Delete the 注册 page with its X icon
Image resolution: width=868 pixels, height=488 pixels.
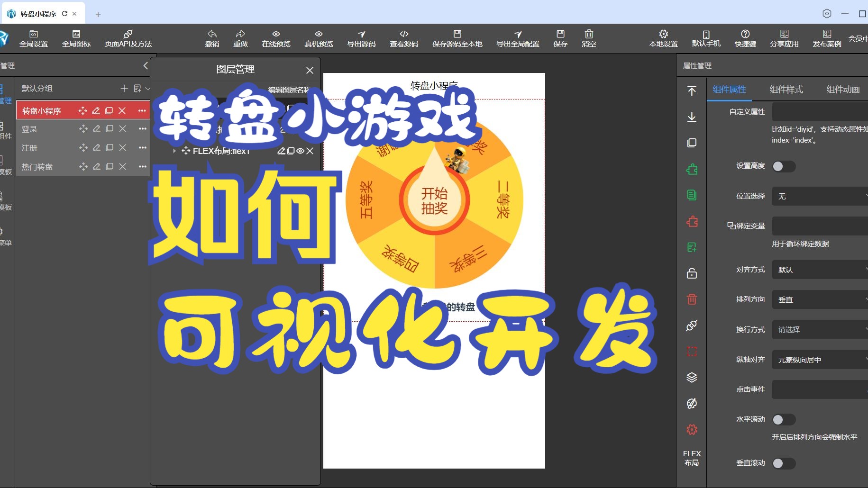(122, 147)
